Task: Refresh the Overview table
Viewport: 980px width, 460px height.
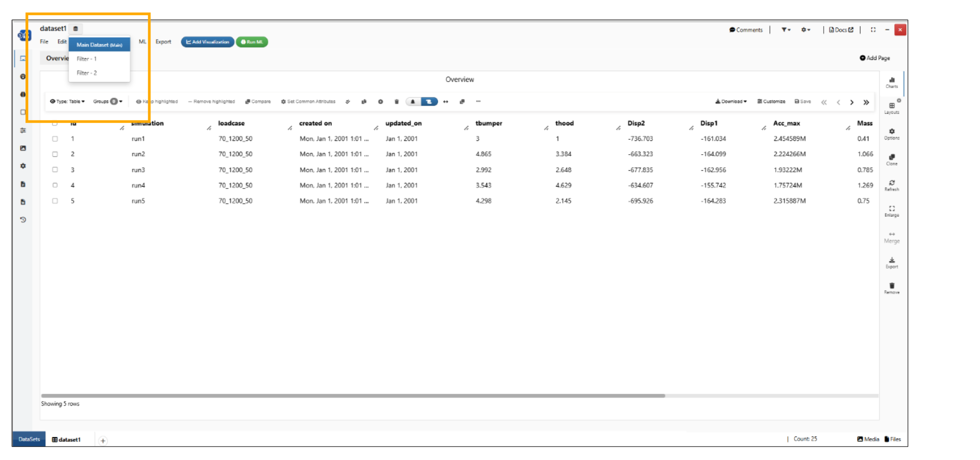Action: (x=891, y=185)
